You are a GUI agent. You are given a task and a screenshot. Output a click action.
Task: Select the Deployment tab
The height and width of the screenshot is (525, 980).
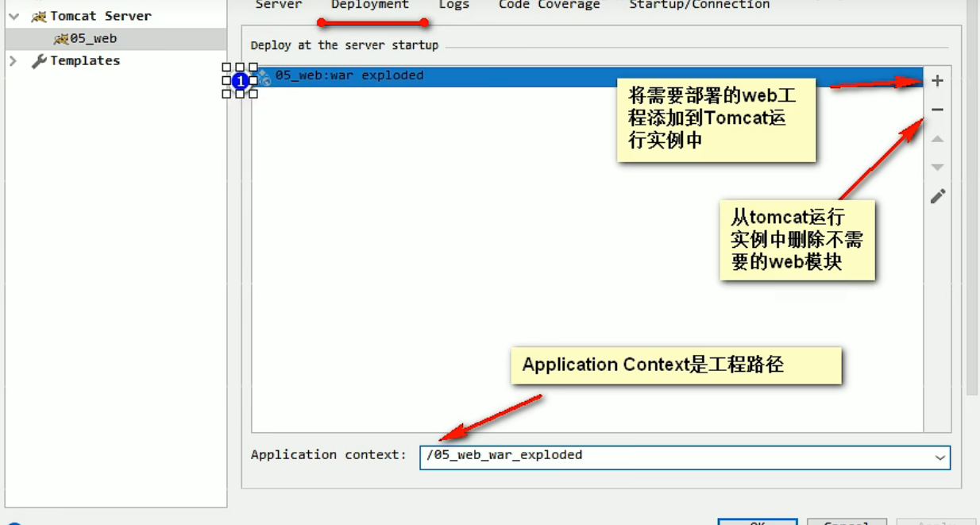coord(370,5)
